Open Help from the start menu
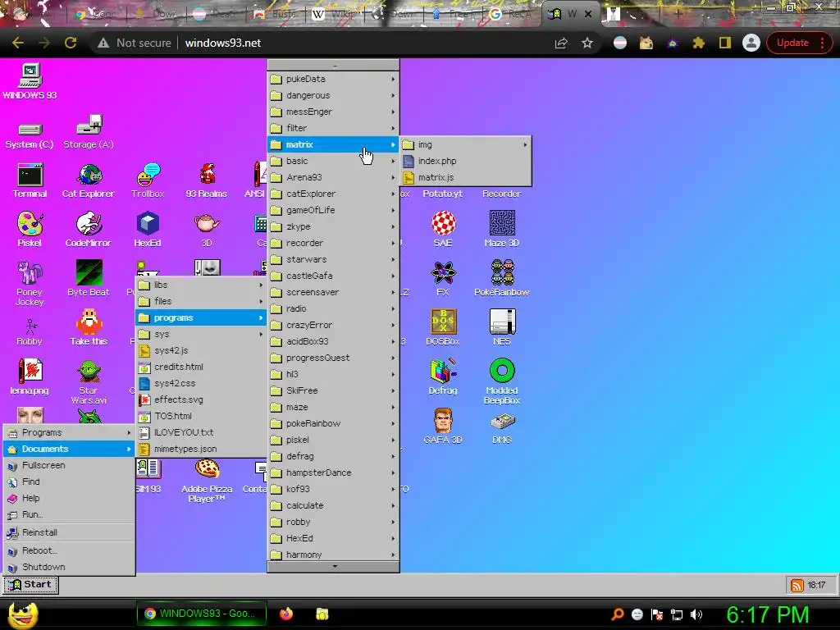 (x=69, y=498)
